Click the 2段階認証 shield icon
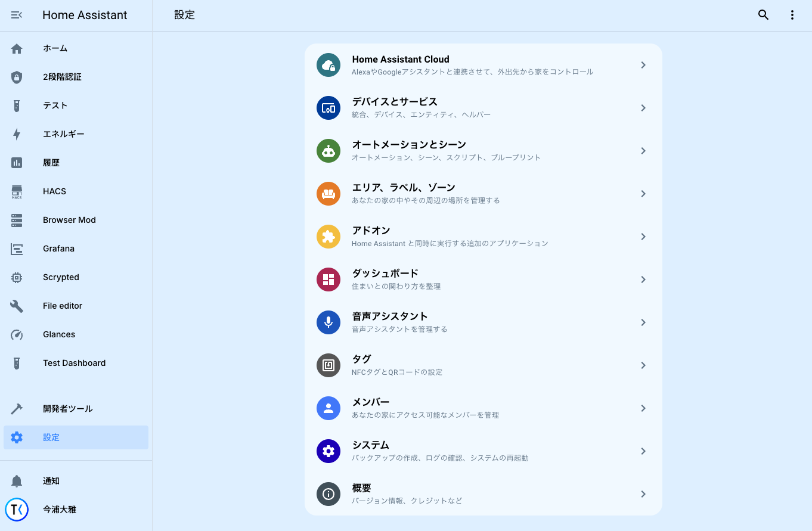The width and height of the screenshot is (812, 531). [17, 77]
